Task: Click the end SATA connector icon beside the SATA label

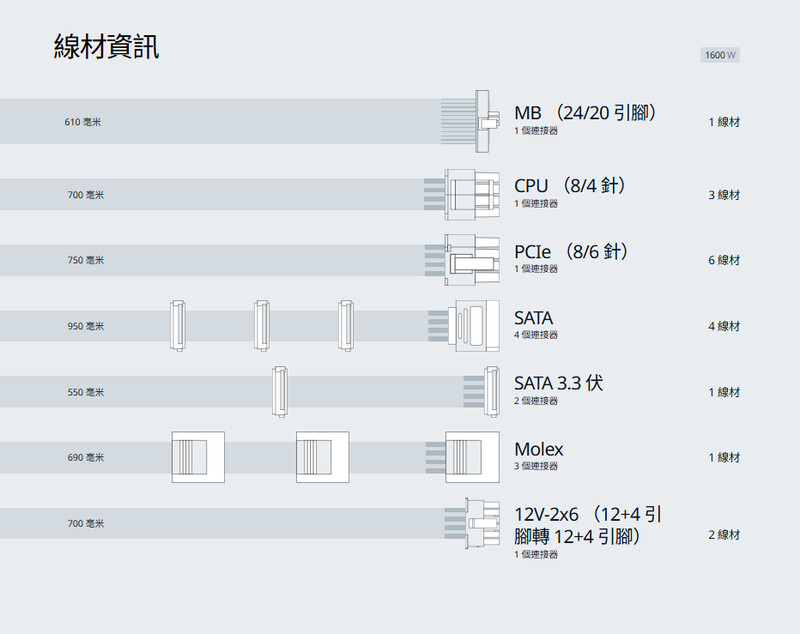Action: coord(474,326)
